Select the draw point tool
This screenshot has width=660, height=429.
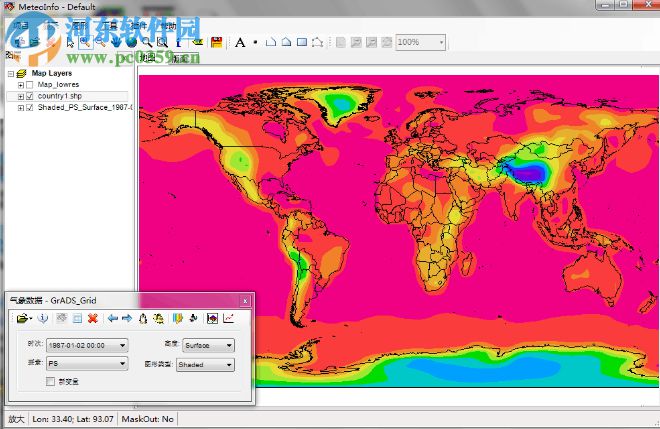point(255,42)
